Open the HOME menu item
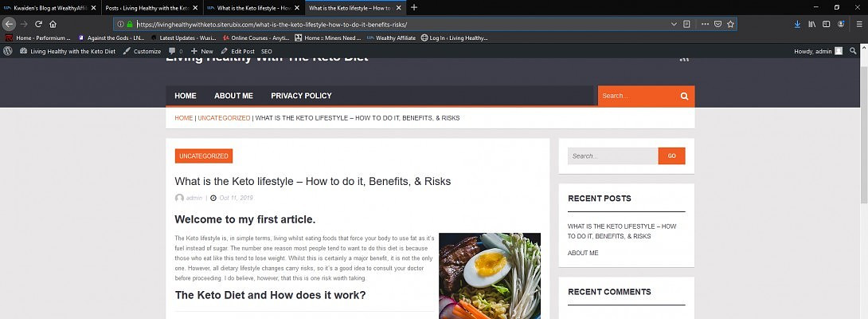 (186, 96)
